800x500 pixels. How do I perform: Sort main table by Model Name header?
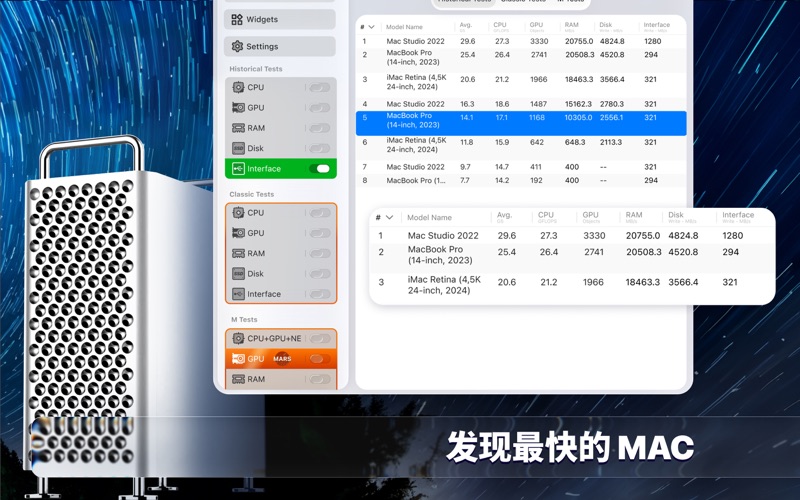pos(405,27)
